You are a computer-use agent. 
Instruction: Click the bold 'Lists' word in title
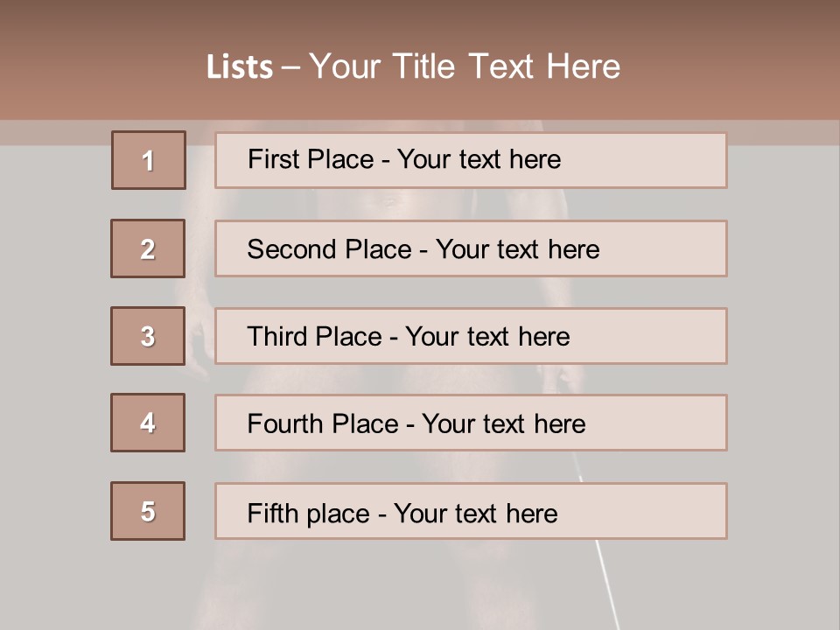click(x=240, y=67)
